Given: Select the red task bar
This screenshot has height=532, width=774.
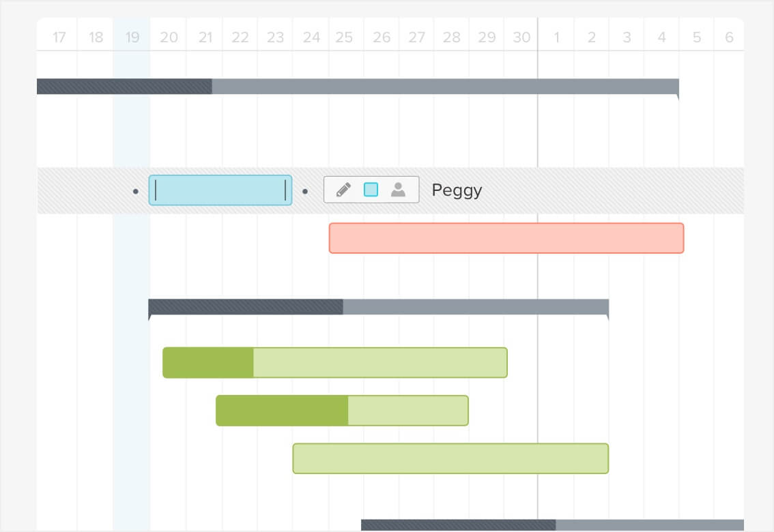Looking at the screenshot, I should pyautogui.click(x=506, y=238).
